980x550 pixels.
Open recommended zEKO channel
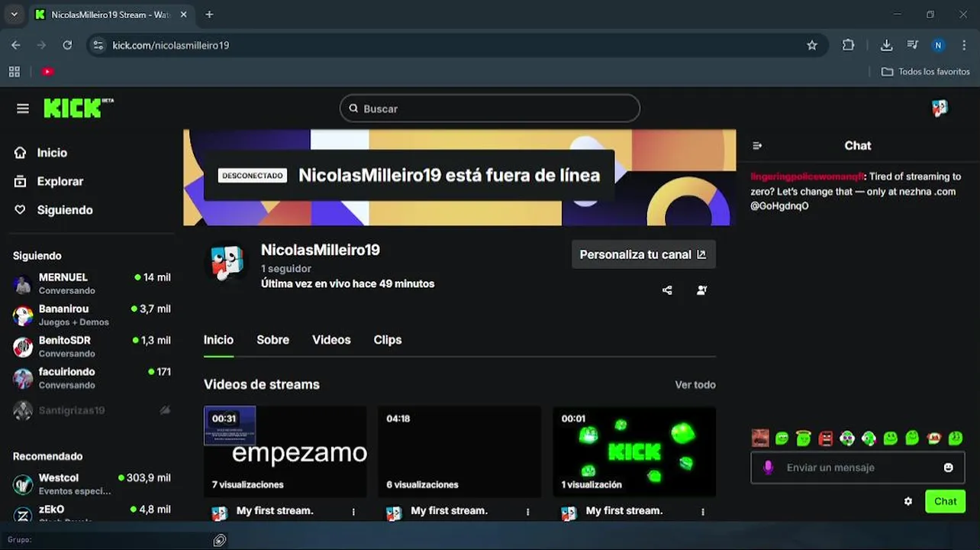[x=92, y=513]
